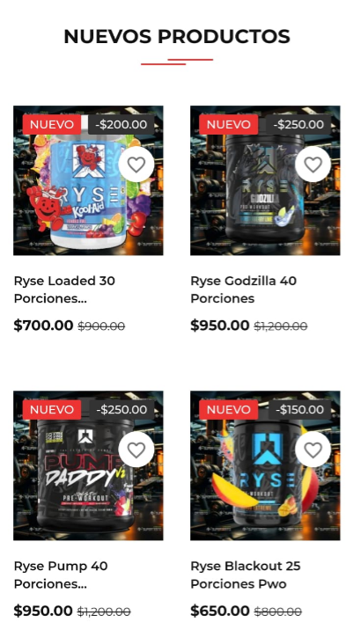The width and height of the screenshot is (353, 644).
Task: Click the -$250.00 badge on Pump Daddy
Action: click(121, 409)
